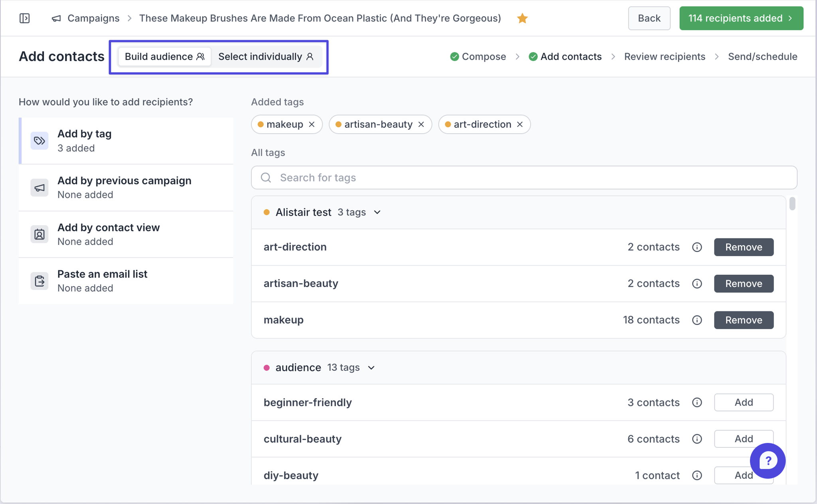Switch to Select individually mode
817x504 pixels.
click(x=266, y=57)
